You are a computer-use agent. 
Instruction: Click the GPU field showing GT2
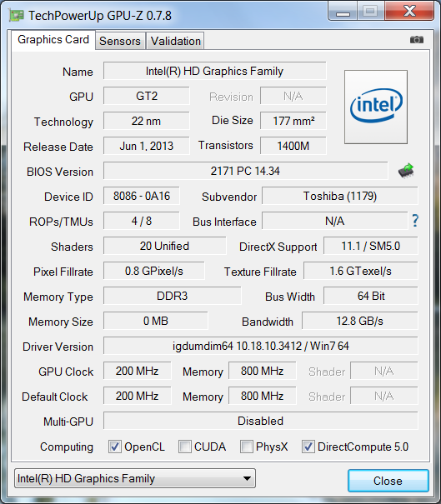point(147,96)
